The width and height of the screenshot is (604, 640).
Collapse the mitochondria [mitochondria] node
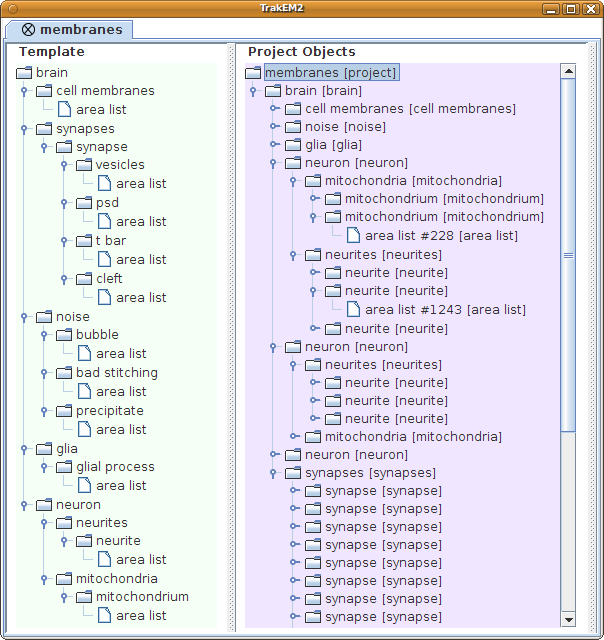click(294, 181)
